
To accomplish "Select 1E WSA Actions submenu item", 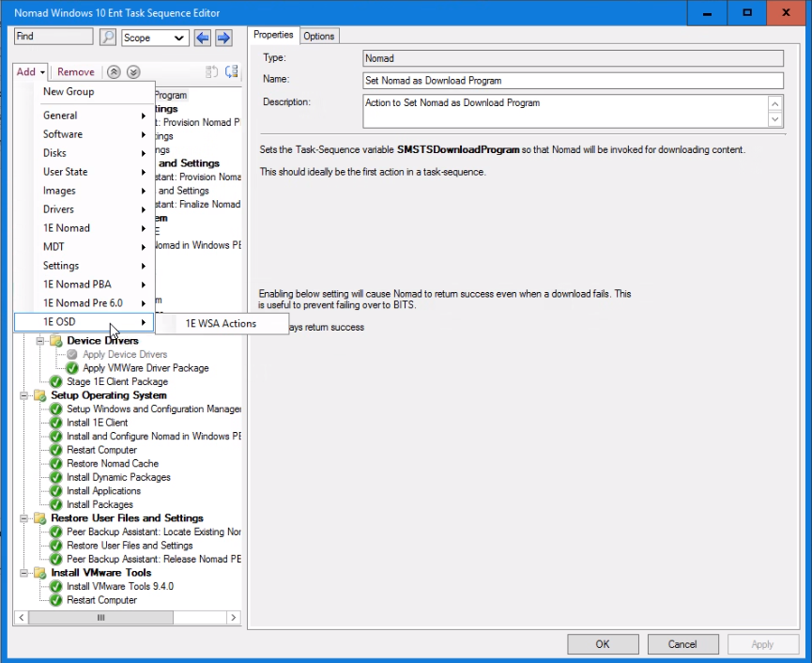I will pyautogui.click(x=222, y=324).
